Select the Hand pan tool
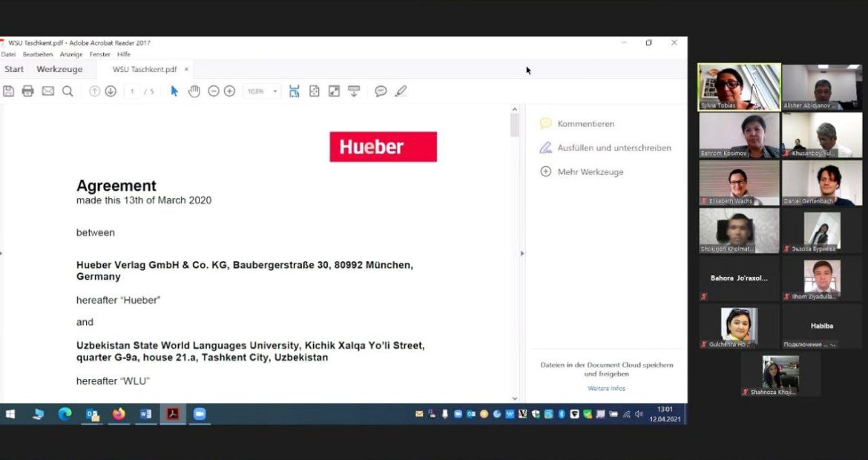This screenshot has width=868, height=460. point(194,91)
